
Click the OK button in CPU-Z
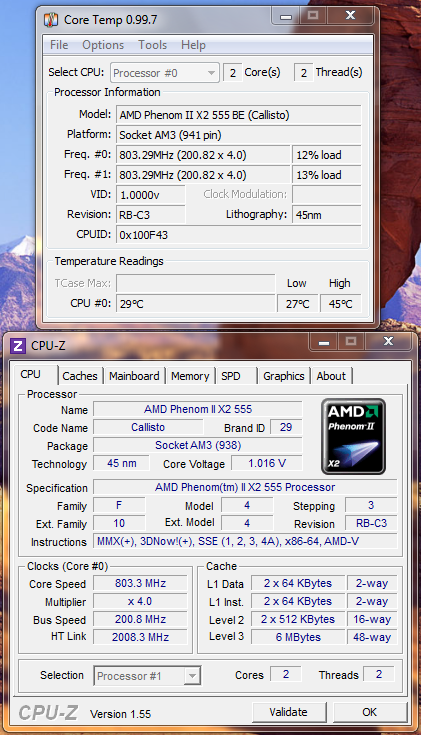point(369,712)
